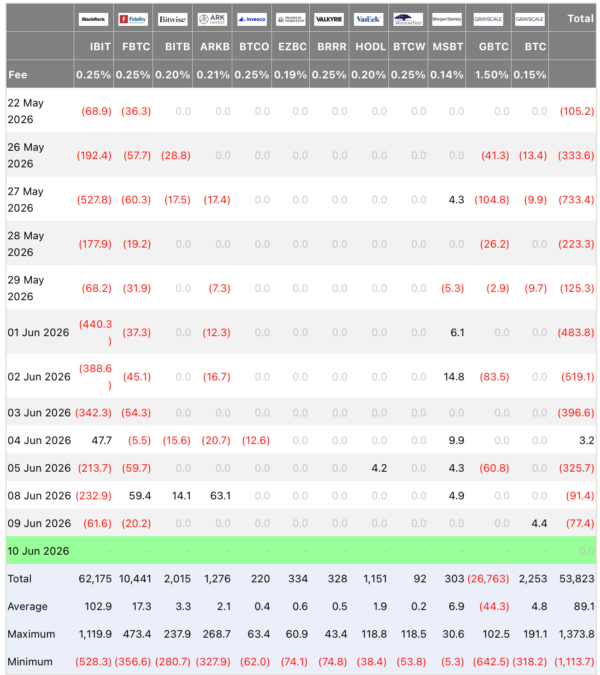Image resolution: width=600 pixels, height=675 pixels.
Task: Select the BTCW column header
Action: tap(409, 46)
